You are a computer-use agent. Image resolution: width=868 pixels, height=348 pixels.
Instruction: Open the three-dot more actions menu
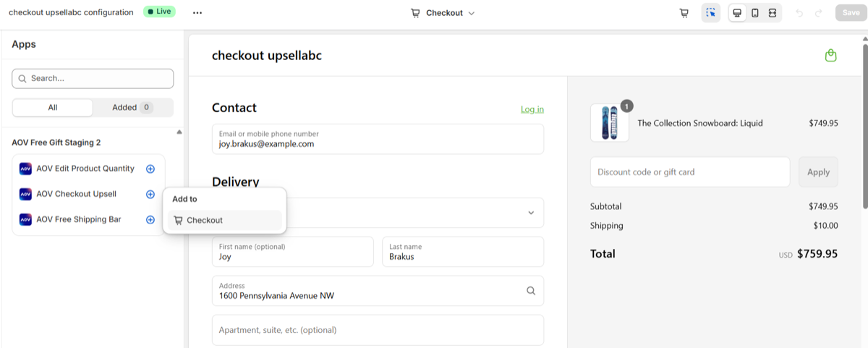point(197,13)
